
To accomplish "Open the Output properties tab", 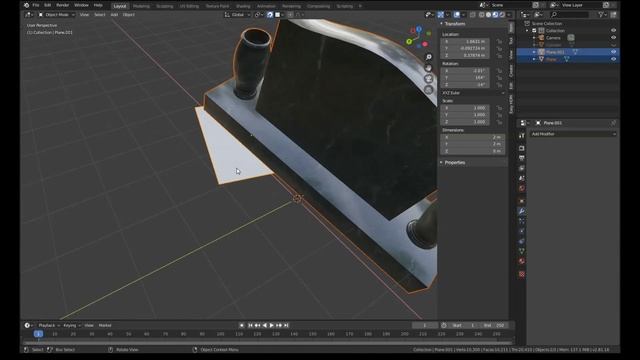I will click(522, 158).
